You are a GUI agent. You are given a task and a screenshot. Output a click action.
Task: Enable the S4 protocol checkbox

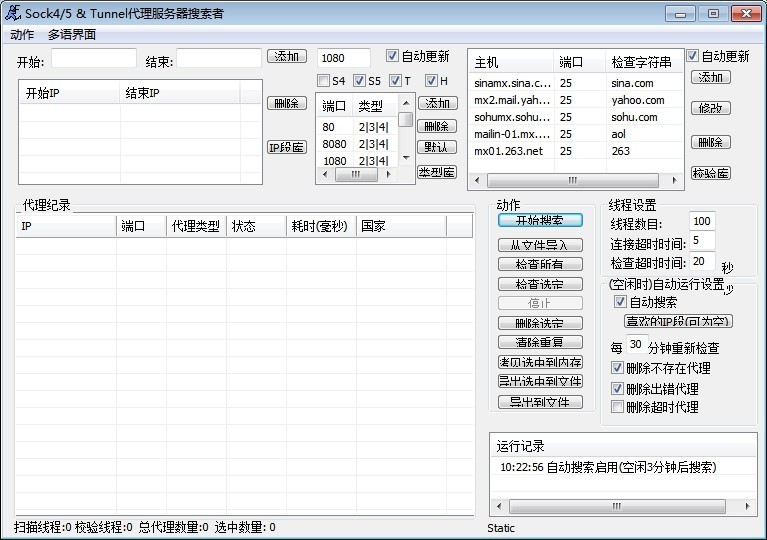[x=324, y=81]
